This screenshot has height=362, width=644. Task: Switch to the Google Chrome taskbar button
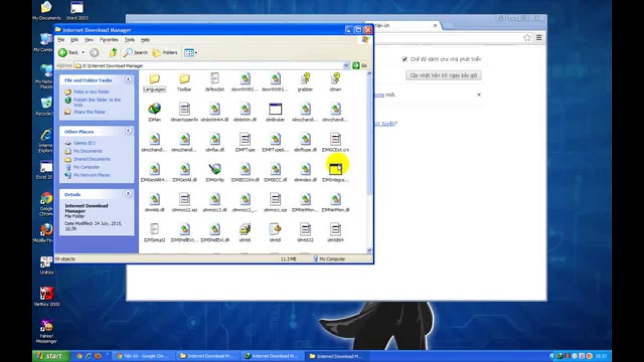143,356
